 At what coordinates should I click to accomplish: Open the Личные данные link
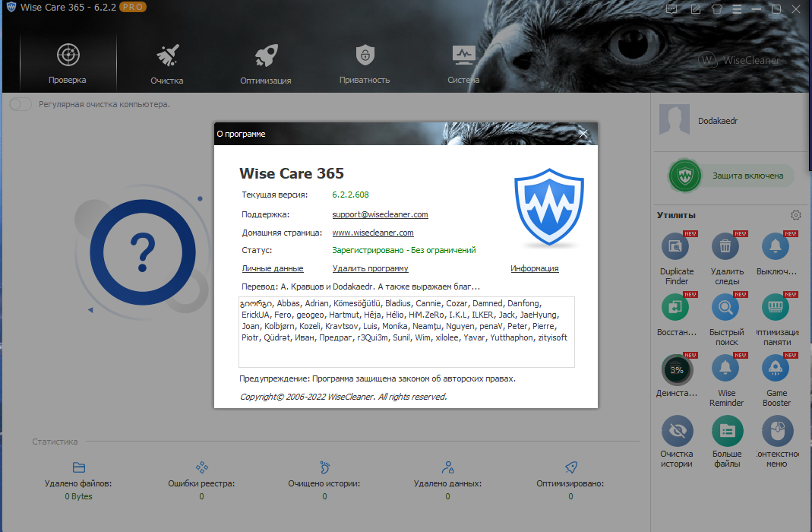[272, 268]
